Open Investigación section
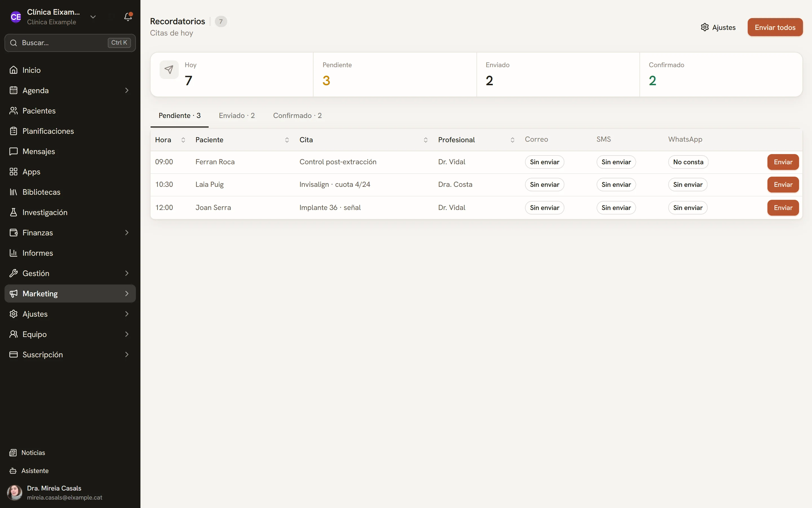This screenshot has height=508, width=812. (x=70, y=212)
